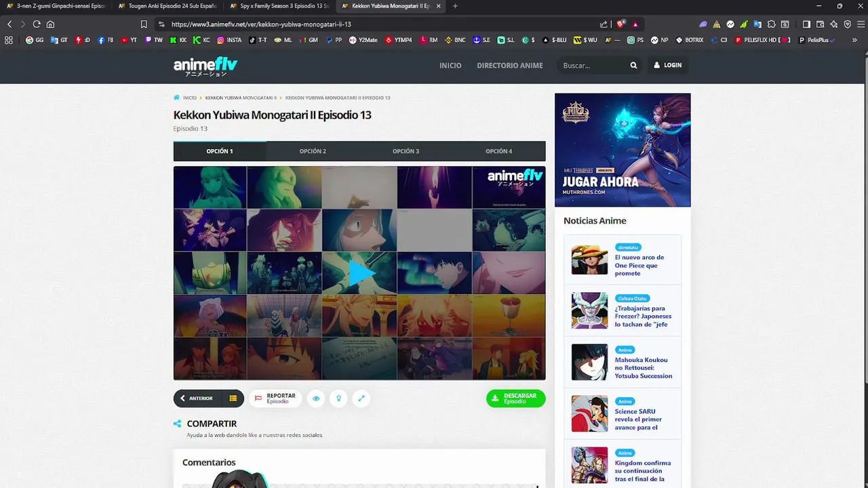Open the One Piece news article link

tap(639, 265)
